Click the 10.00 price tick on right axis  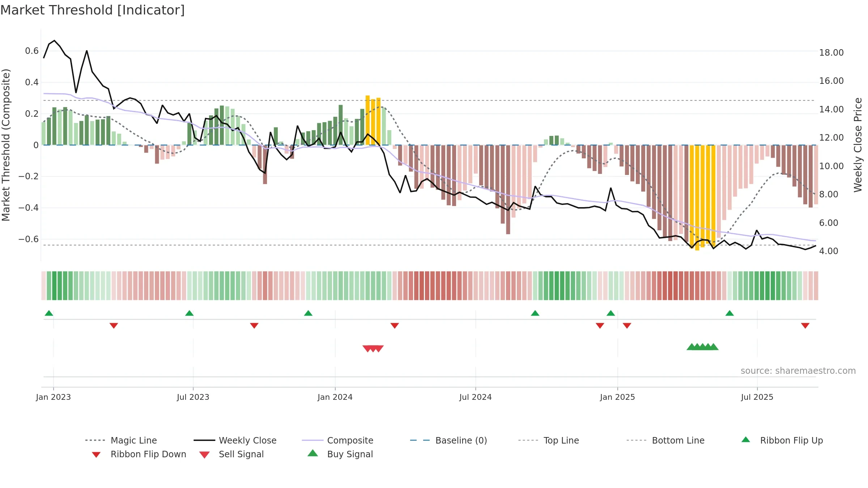[831, 166]
